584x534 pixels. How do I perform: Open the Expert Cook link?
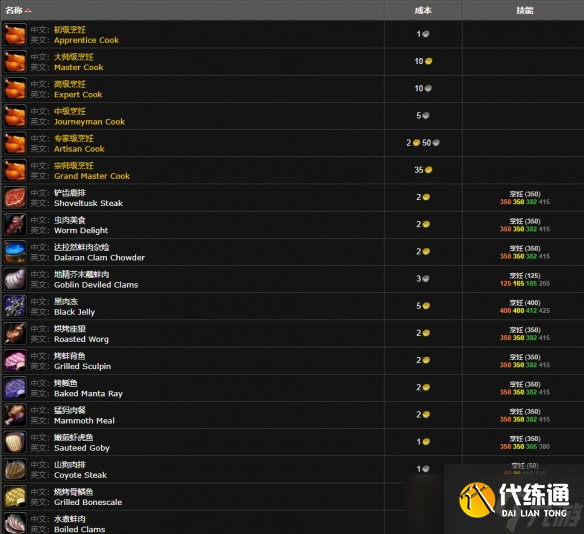[78, 95]
